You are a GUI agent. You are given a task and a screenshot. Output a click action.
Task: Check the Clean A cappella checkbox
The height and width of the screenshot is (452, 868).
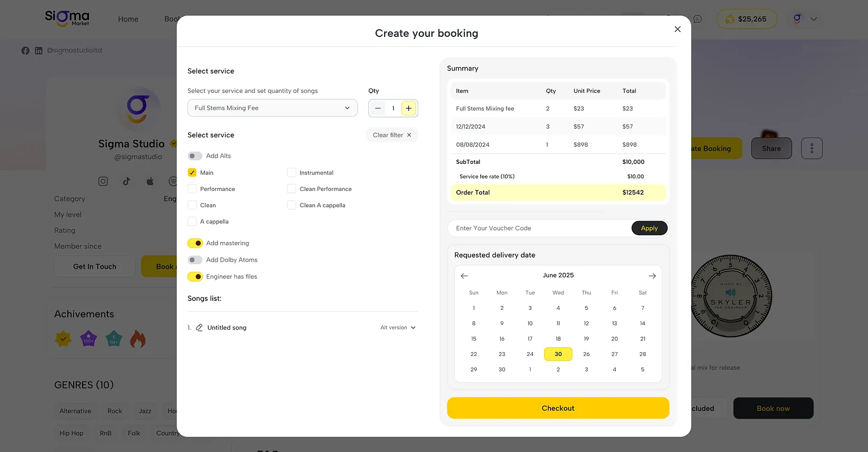(291, 205)
